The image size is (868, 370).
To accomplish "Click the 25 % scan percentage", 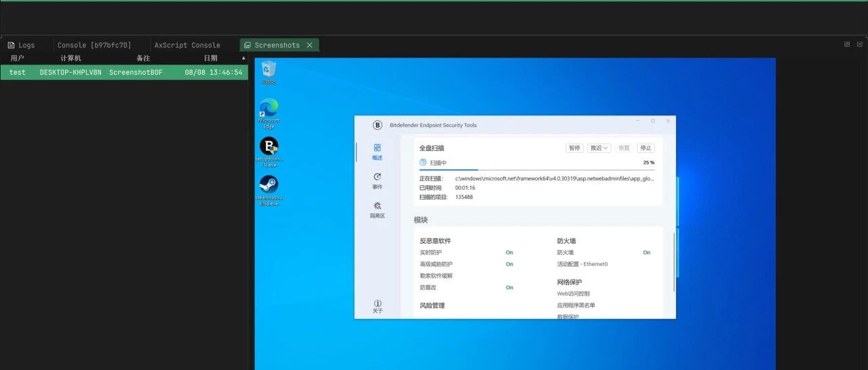I will pos(649,163).
